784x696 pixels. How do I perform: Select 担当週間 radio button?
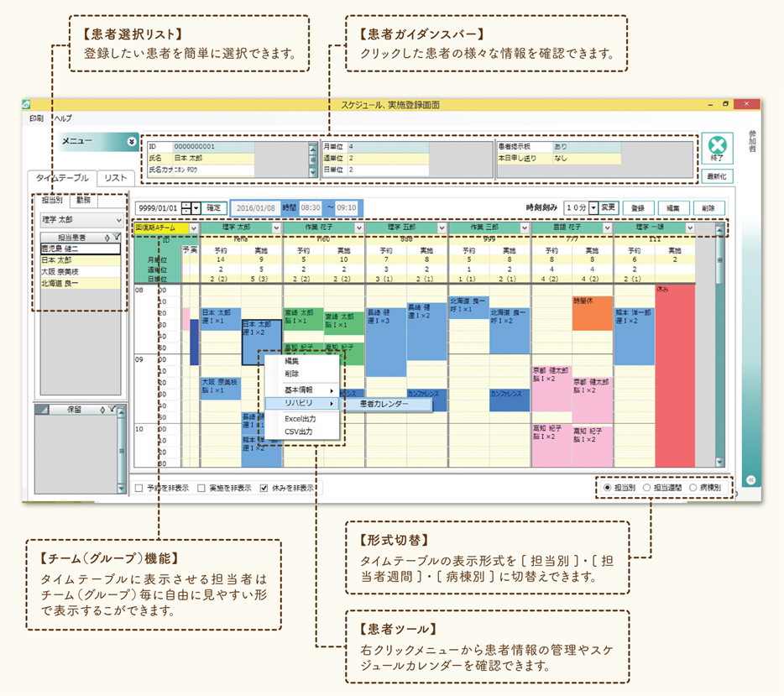pos(647,488)
